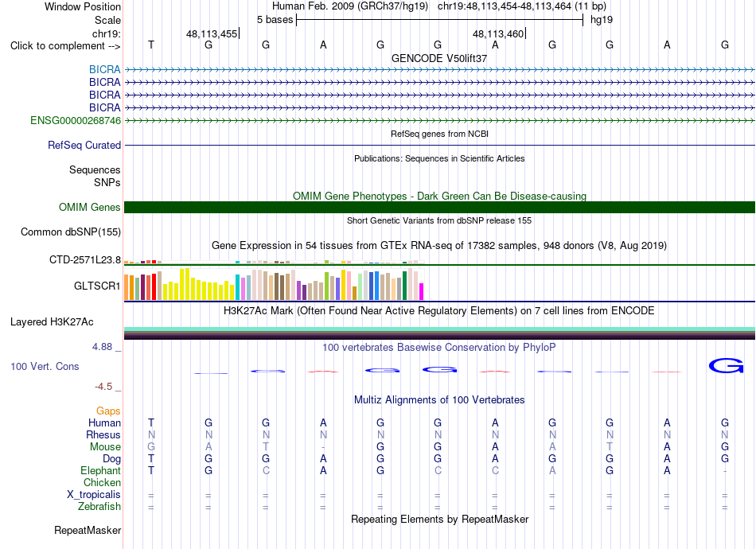Click the 48,113,455 position marker
This screenshot has width=756, height=549.
pyautogui.click(x=212, y=33)
